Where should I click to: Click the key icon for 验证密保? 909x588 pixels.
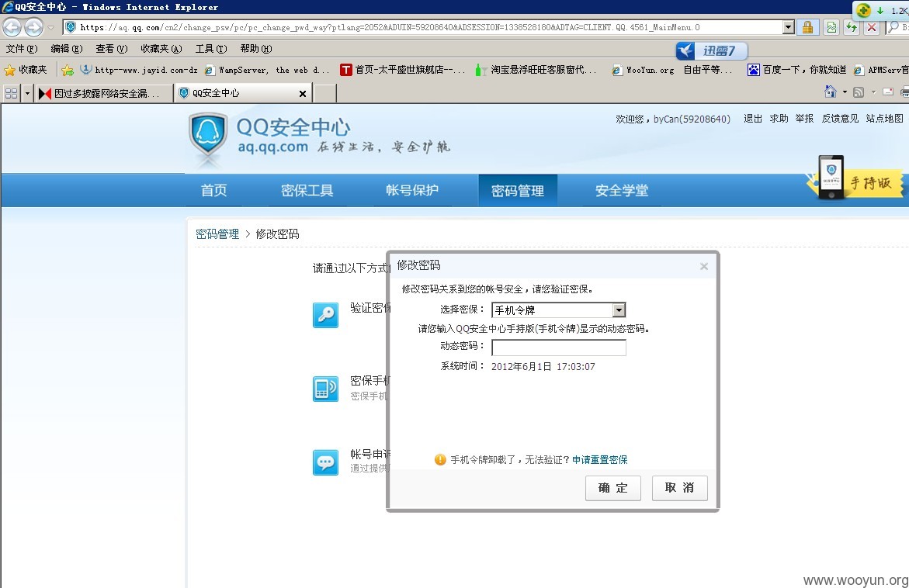pos(325,315)
